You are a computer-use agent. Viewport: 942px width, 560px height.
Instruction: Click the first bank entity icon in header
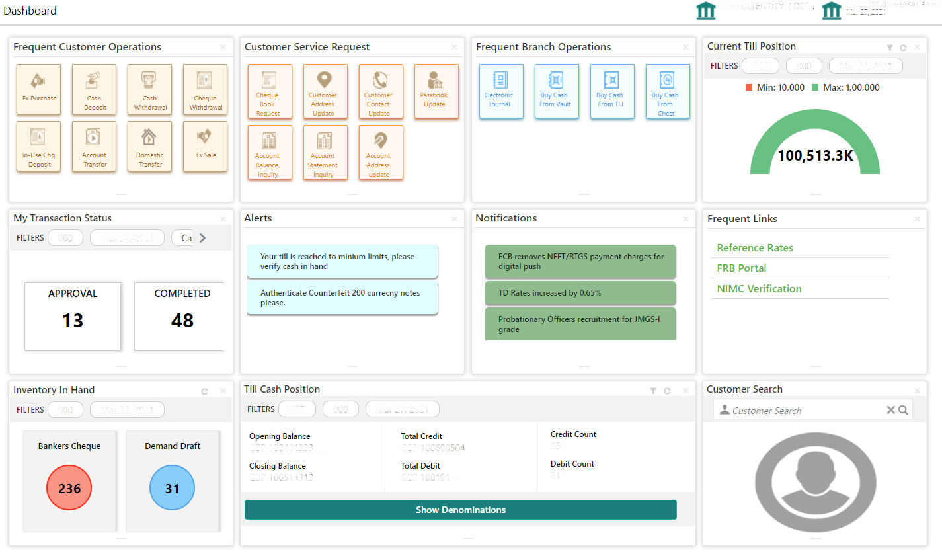pos(706,11)
